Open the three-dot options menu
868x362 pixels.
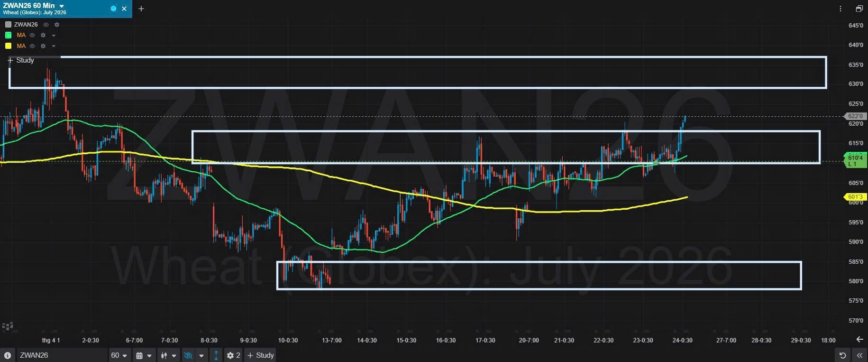point(841,9)
